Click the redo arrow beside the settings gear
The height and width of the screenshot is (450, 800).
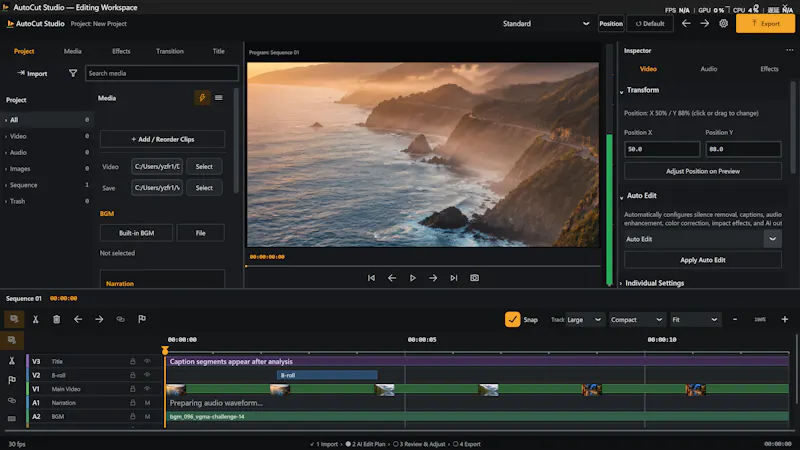pyautogui.click(x=705, y=23)
